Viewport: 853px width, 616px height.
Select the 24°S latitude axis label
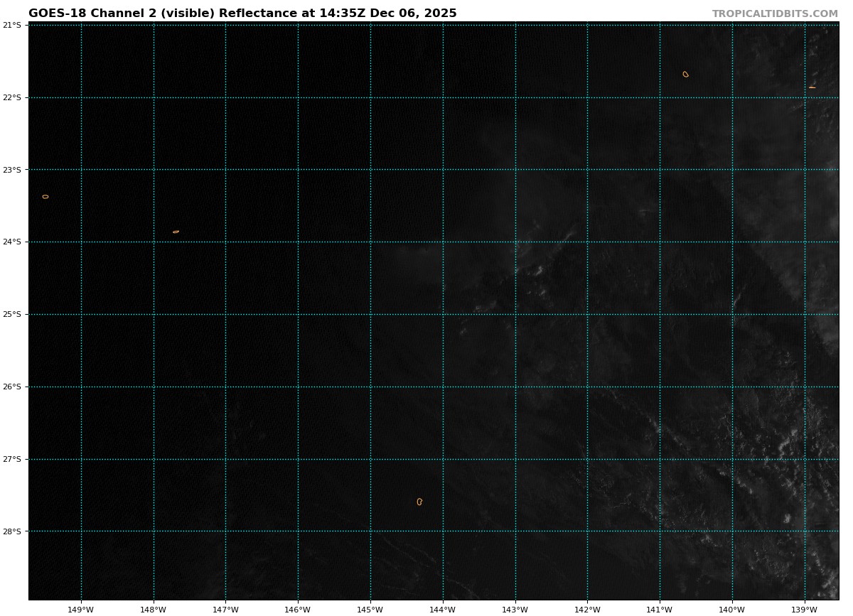pyautogui.click(x=12, y=242)
